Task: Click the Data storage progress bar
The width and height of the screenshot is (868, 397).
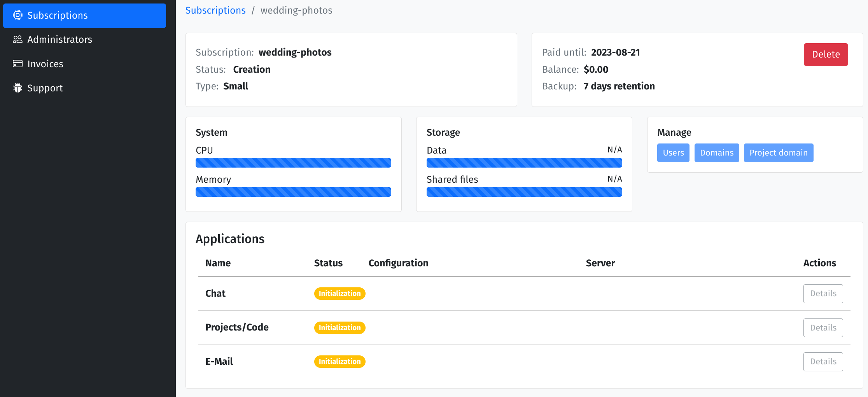Action: 524,163
